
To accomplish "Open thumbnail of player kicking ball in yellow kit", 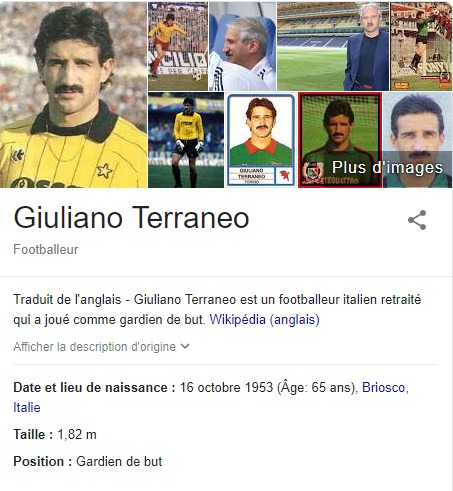I will click(x=178, y=46).
